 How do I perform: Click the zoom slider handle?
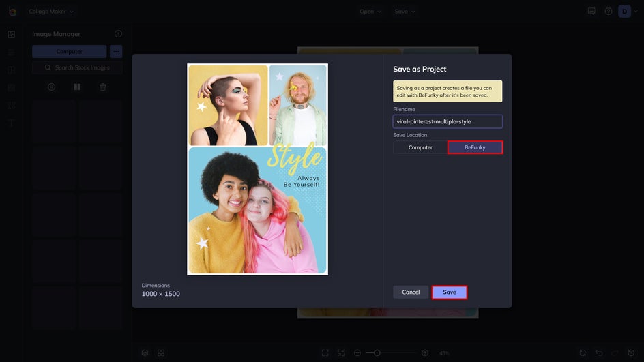(377, 352)
